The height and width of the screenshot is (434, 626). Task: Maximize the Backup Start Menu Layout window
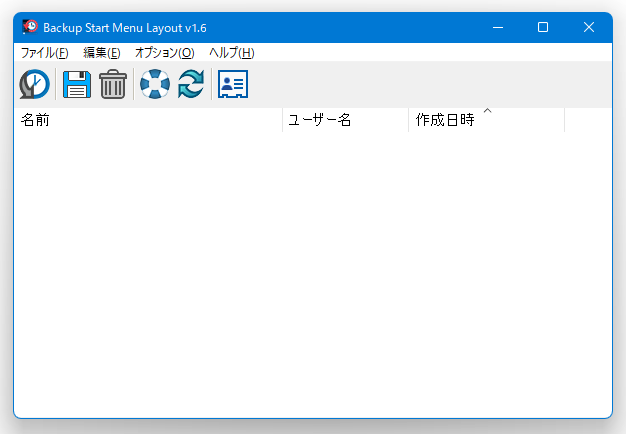tap(543, 27)
